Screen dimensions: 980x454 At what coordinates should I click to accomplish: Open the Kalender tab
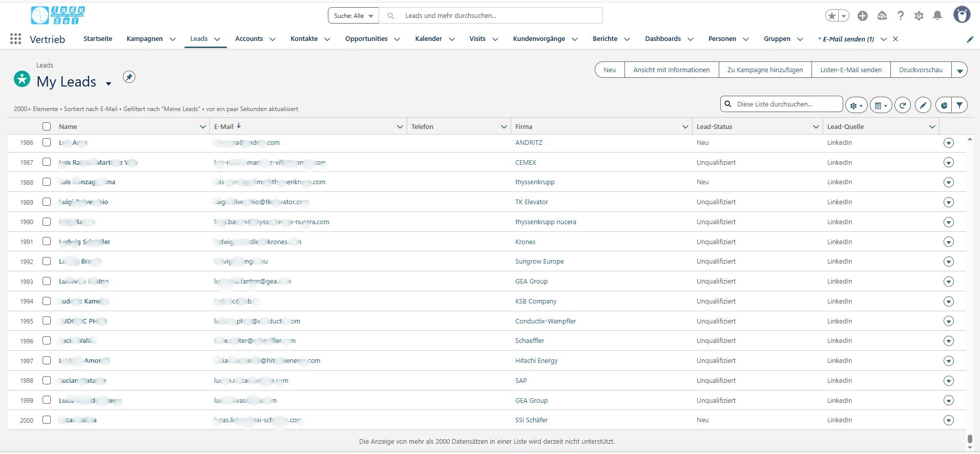(429, 39)
